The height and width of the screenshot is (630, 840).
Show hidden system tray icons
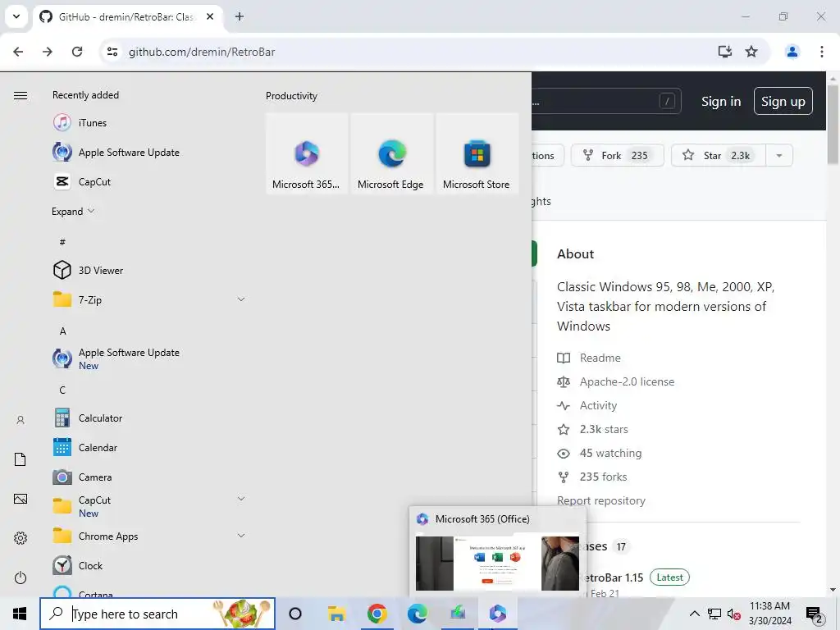[x=694, y=614]
